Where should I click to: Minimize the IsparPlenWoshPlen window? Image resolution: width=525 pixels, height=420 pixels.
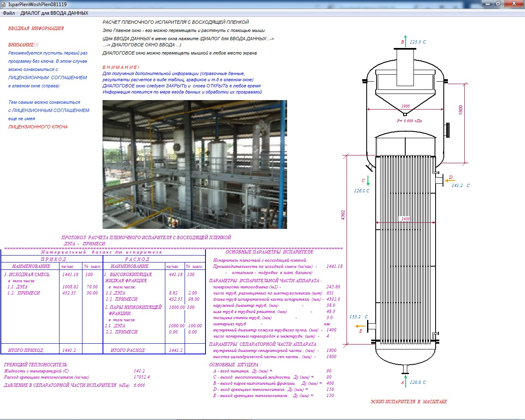(x=487, y=4)
